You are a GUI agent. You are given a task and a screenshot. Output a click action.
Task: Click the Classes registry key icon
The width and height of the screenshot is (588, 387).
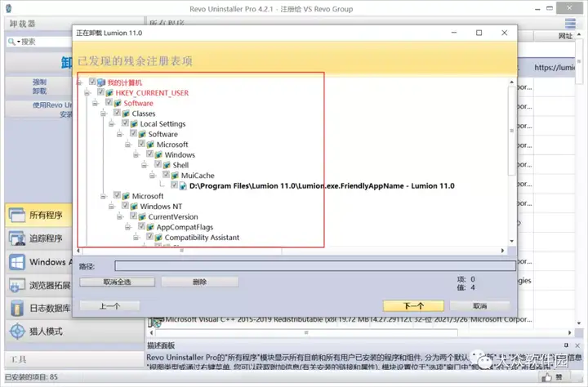click(x=126, y=113)
